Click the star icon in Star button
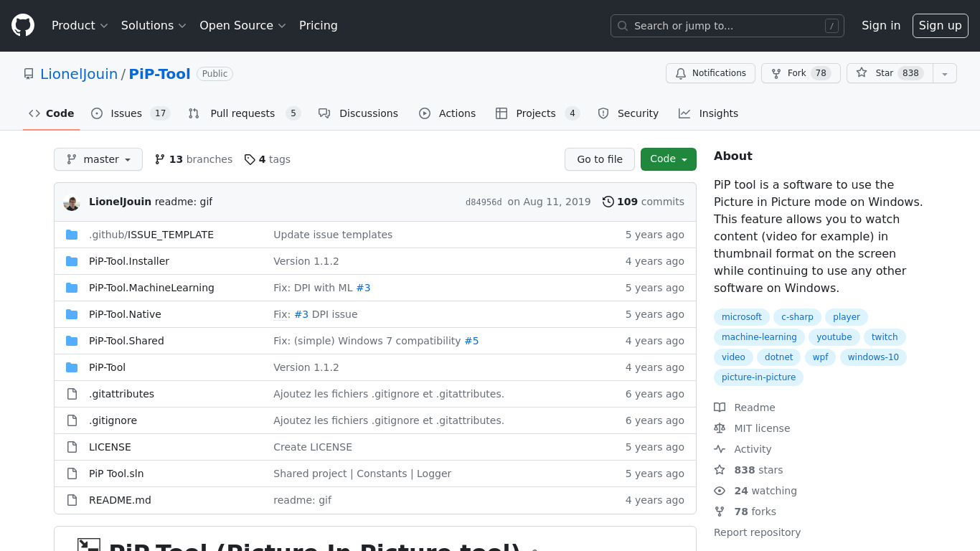The width and height of the screenshot is (980, 551). [x=862, y=73]
